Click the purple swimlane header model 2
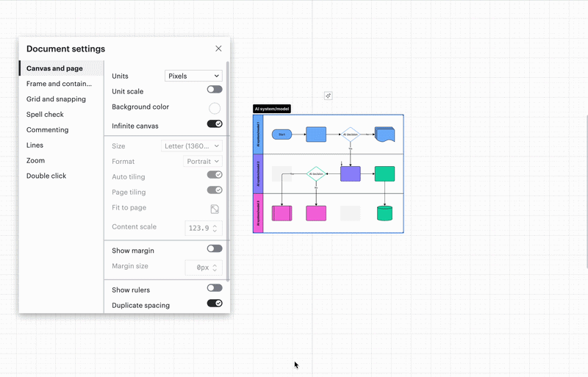588x377 pixels. click(258, 173)
